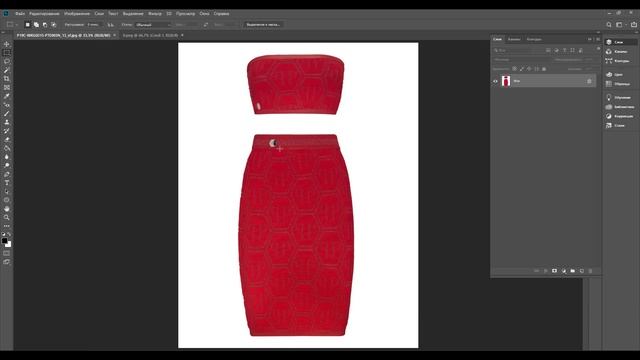This screenshot has width=640, height=360.
Task: Select the Hand tool
Action: click(7, 209)
